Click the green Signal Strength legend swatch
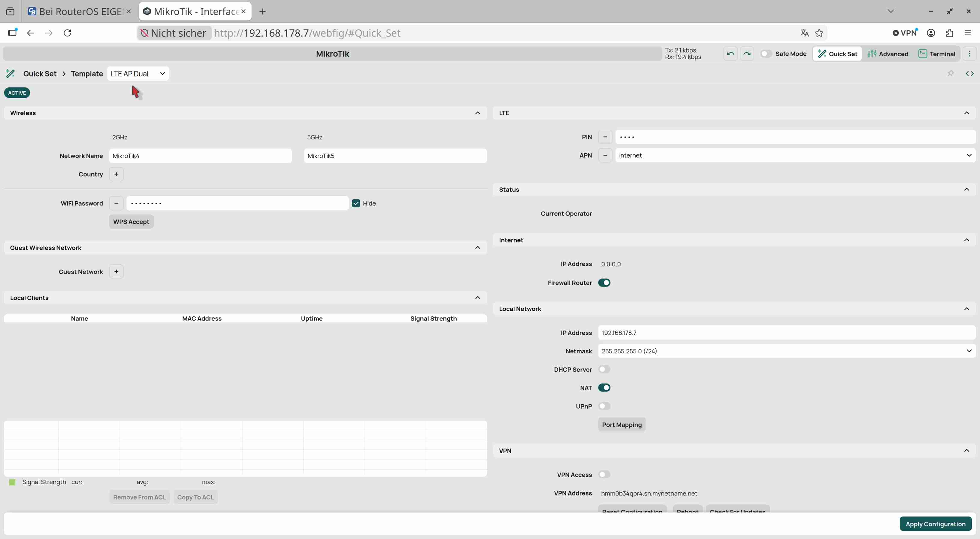 (12, 482)
